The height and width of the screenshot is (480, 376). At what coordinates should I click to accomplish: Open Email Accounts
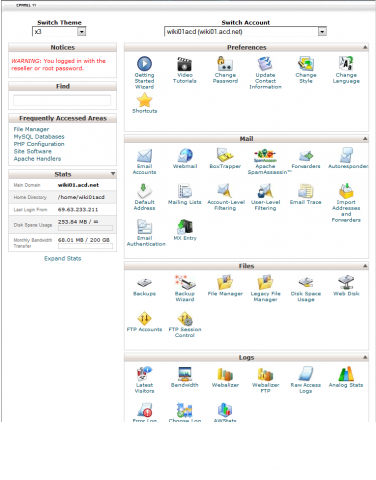pos(144,162)
